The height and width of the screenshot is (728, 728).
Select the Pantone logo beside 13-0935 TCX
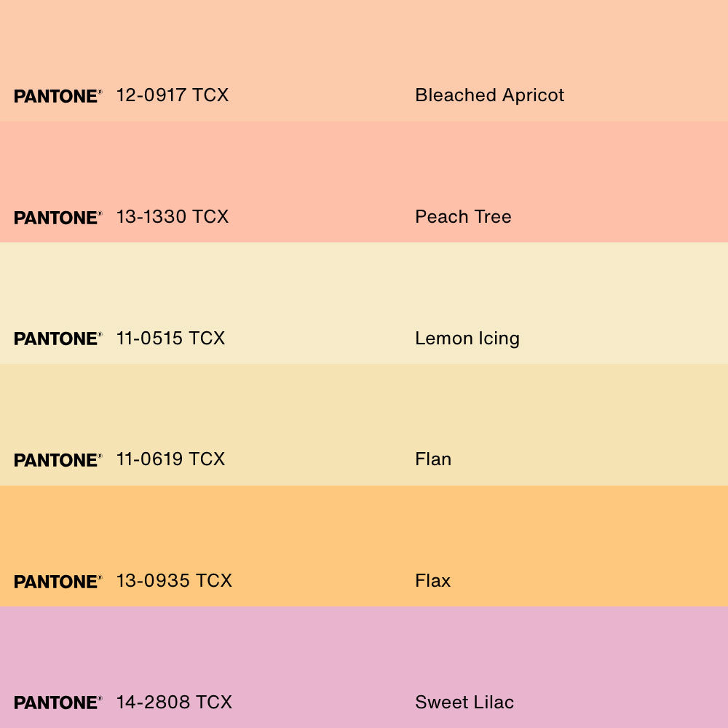pos(58,582)
